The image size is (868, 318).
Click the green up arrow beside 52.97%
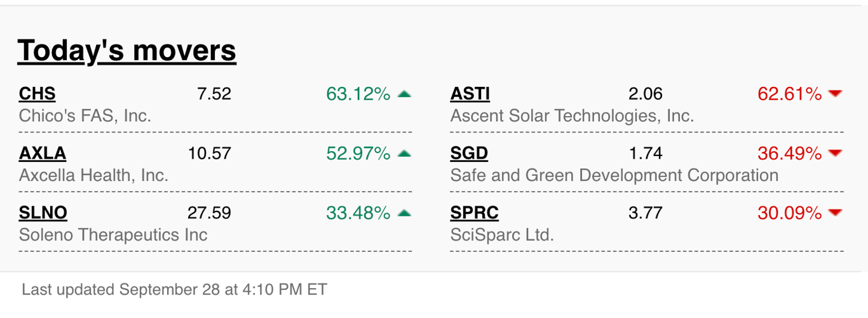click(404, 153)
